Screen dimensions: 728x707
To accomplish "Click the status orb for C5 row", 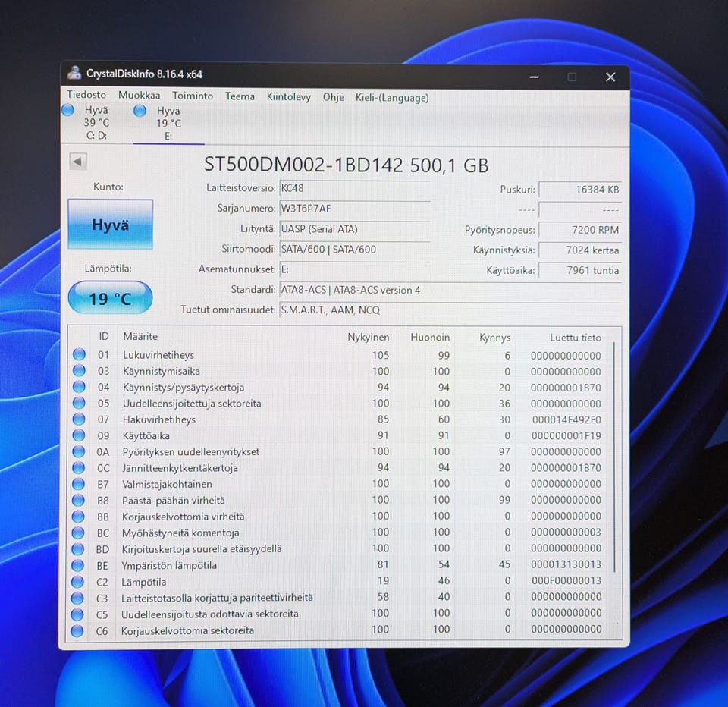I will 77,614.
